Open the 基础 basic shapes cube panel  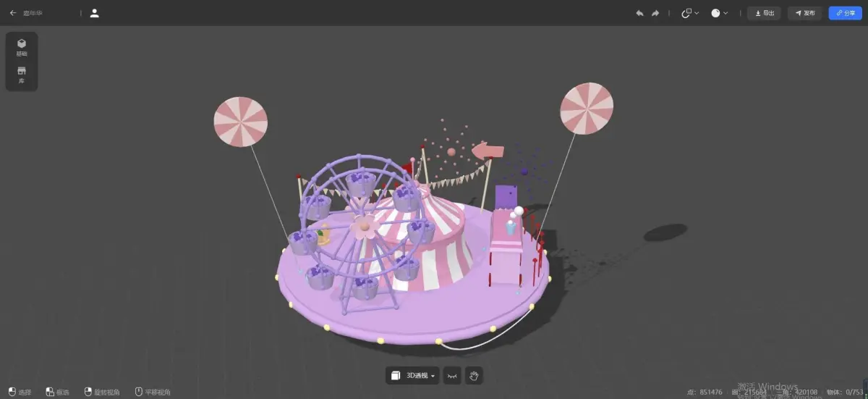pos(22,47)
